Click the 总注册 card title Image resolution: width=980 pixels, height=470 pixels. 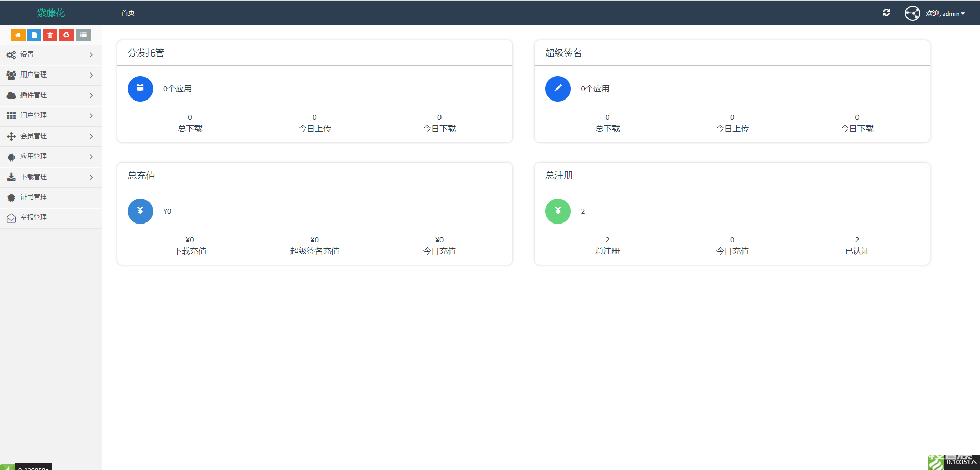tap(559, 176)
